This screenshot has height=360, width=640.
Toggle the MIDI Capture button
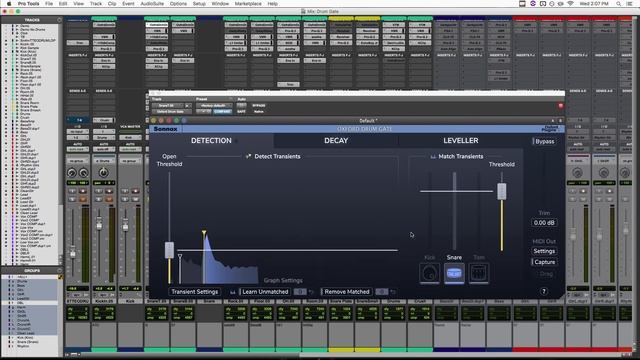pos(544,262)
